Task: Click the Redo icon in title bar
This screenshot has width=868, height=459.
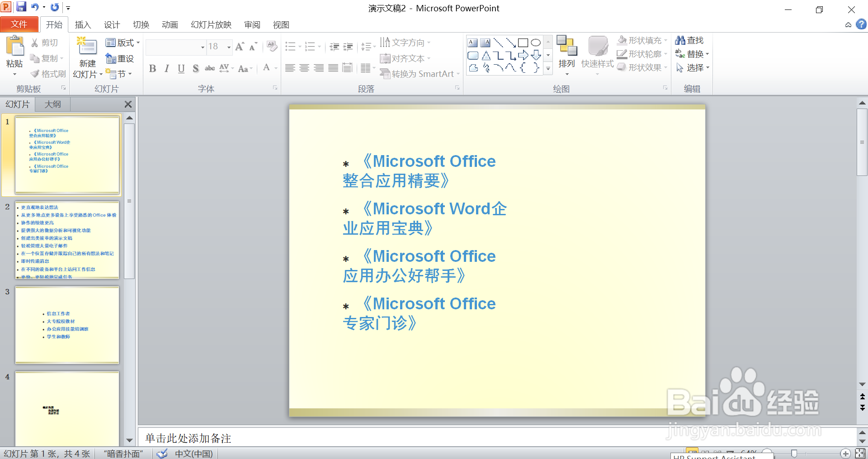Action: [55, 7]
